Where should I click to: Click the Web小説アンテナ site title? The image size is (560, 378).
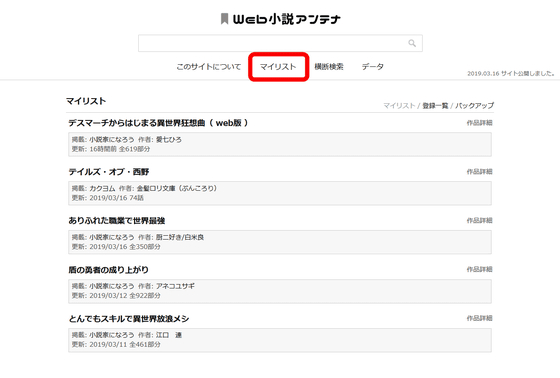pyautogui.click(x=286, y=19)
